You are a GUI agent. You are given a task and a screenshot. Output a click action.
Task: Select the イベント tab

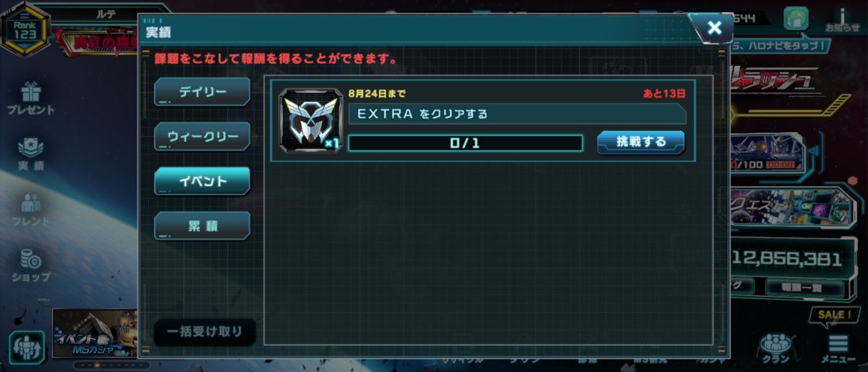[x=203, y=181]
